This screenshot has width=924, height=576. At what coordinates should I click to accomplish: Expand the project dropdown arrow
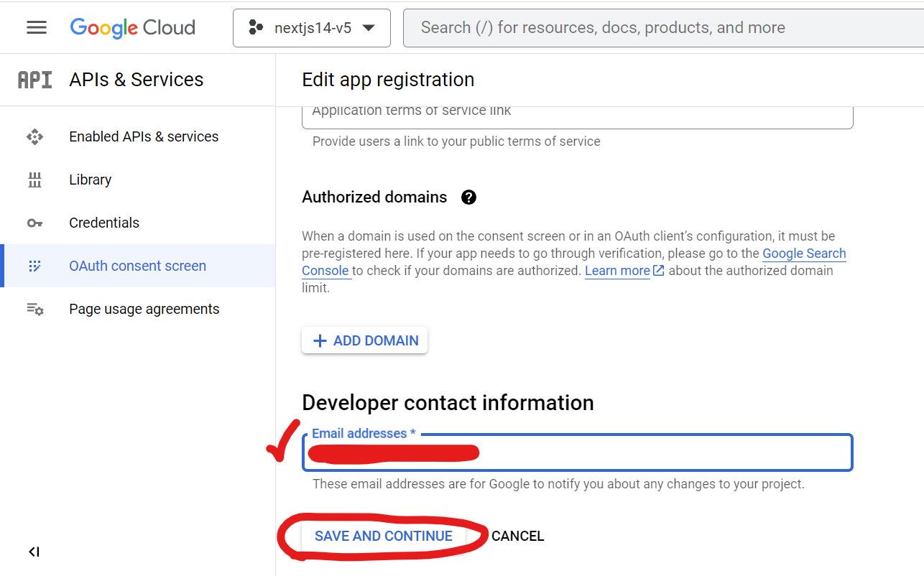[x=369, y=28]
